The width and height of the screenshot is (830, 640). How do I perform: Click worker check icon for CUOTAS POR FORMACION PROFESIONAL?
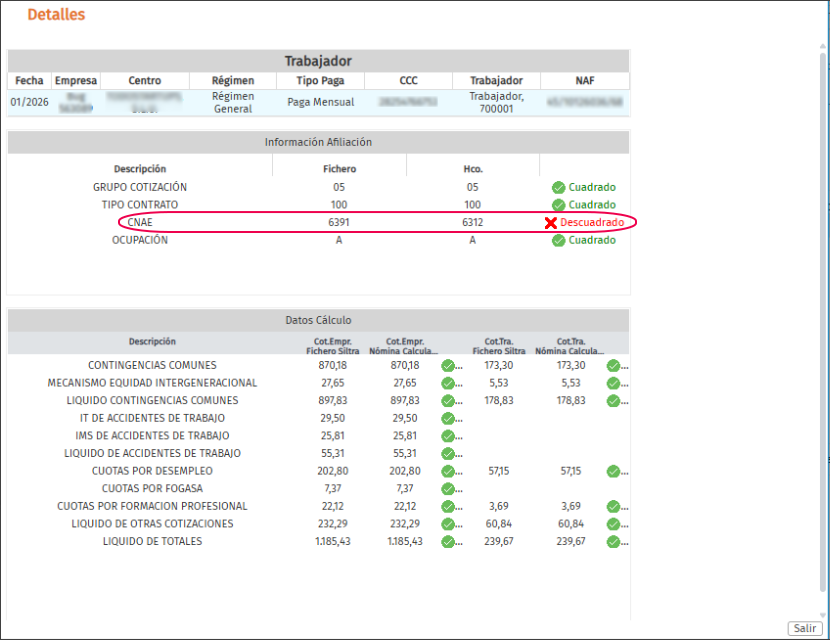tap(614, 507)
